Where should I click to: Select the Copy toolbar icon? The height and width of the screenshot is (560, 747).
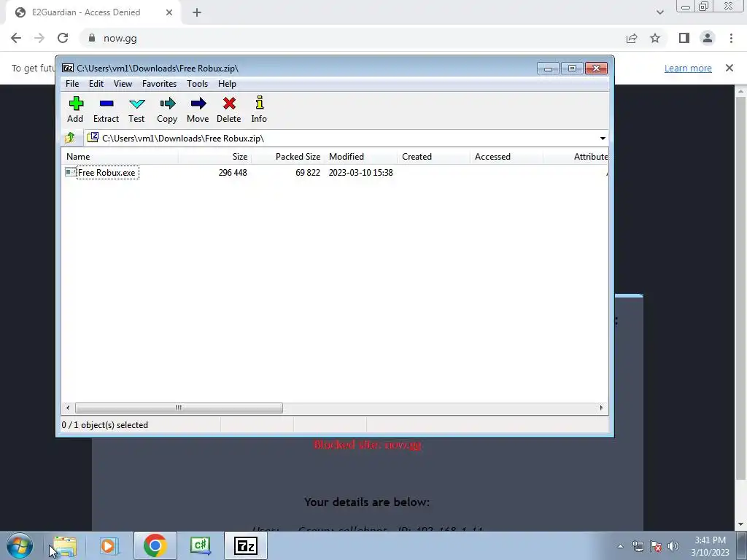pos(167,109)
